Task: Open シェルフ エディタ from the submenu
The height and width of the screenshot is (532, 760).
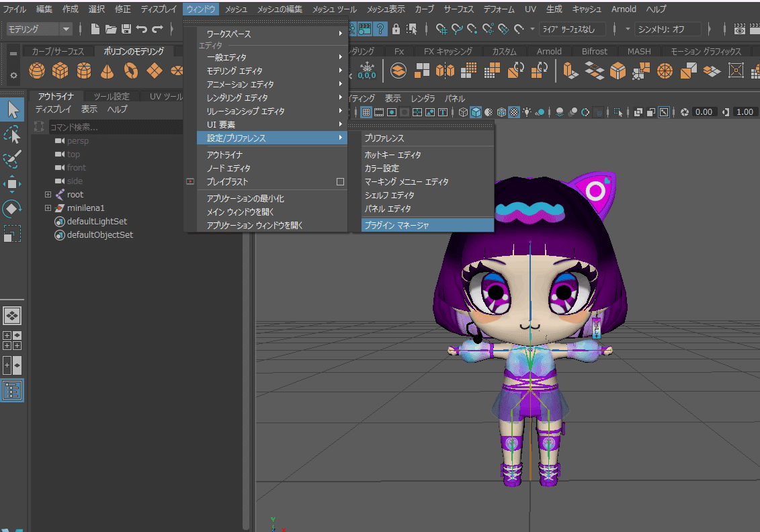Action: [427, 195]
